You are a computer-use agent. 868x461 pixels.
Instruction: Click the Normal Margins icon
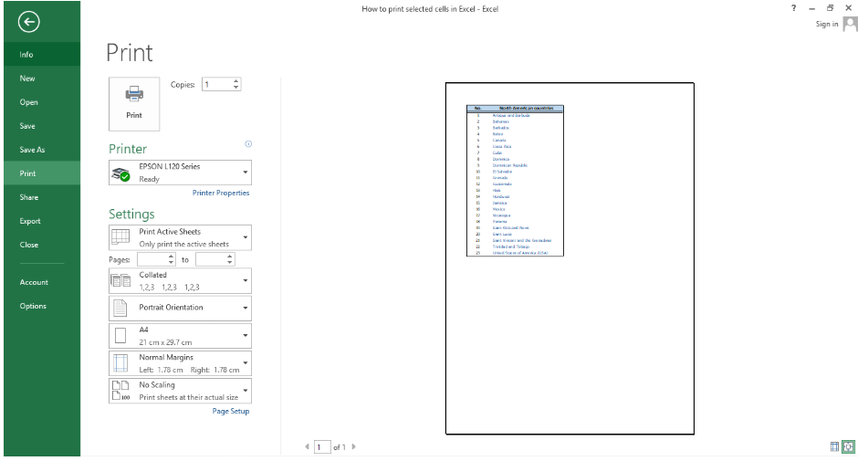120,363
